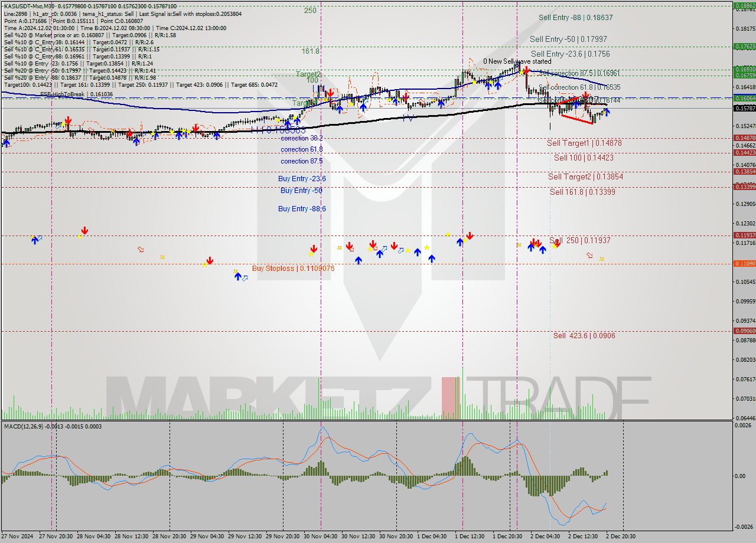Click the 'Buy Stoploss | 0.1109076' label
756x543 pixels.
(294, 268)
